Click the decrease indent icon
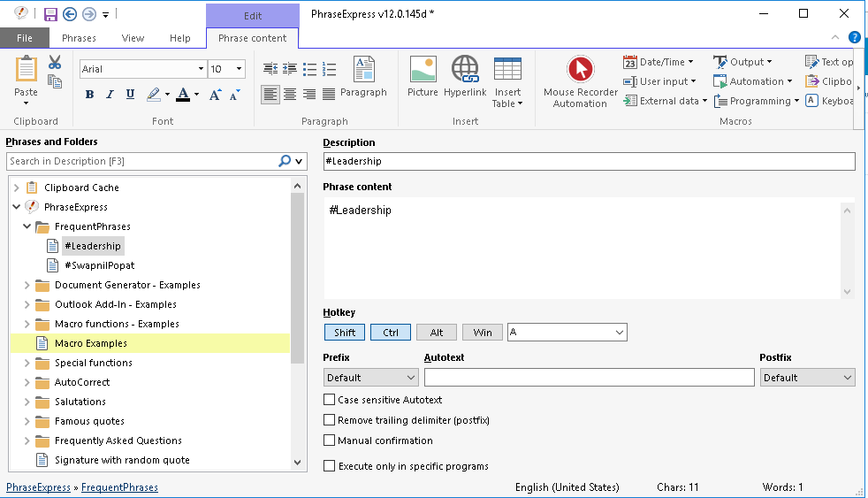The height and width of the screenshot is (498, 868). click(270, 69)
